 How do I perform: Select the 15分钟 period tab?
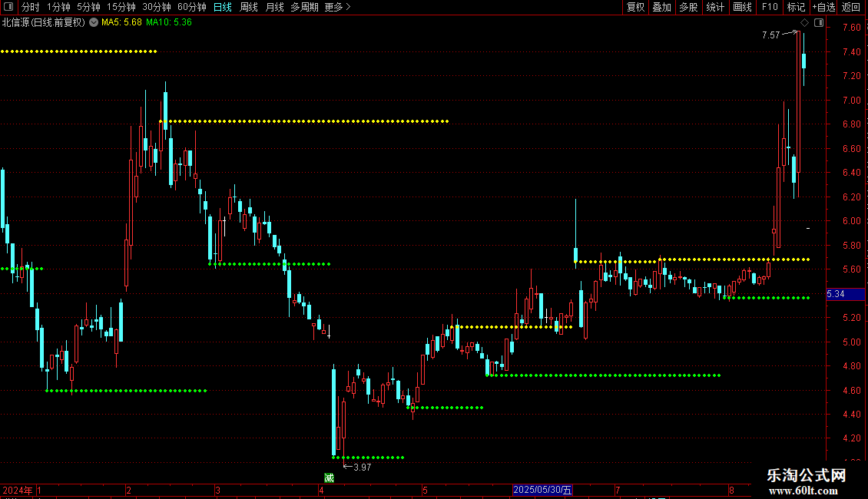point(121,7)
